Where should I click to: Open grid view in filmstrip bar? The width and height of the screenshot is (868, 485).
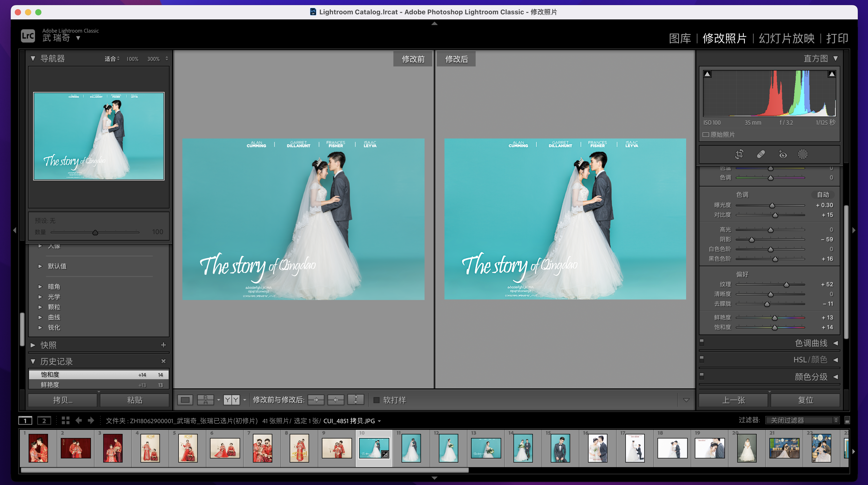66,420
